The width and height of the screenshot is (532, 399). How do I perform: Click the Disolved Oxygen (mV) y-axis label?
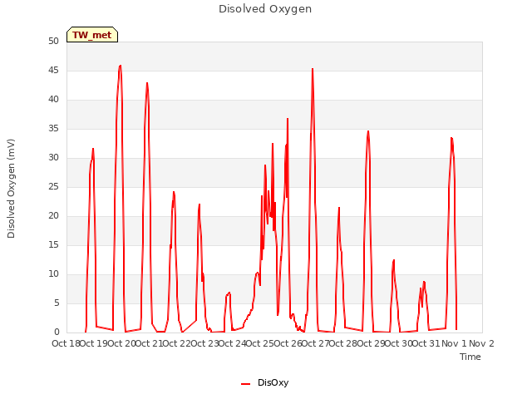tap(11, 189)
